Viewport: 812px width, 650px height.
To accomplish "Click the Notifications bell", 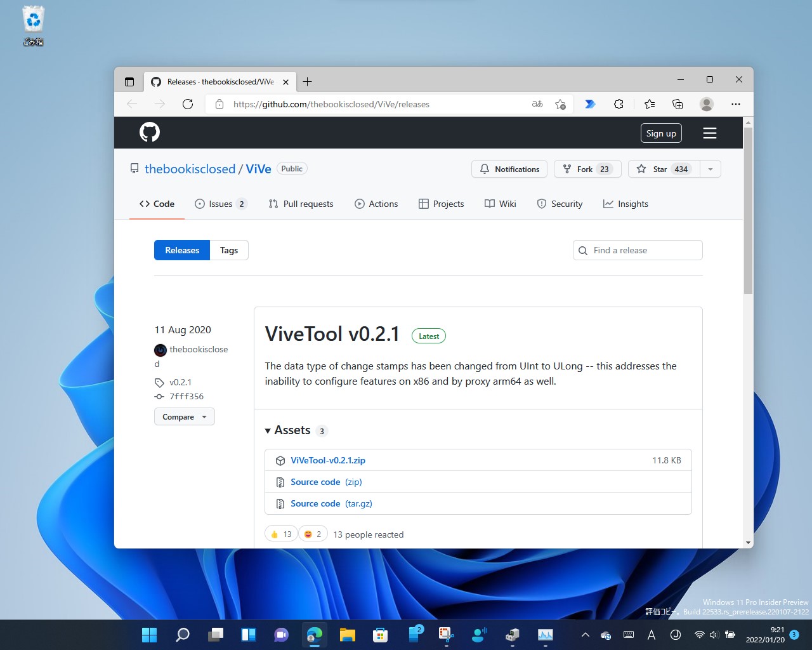I will tap(509, 169).
